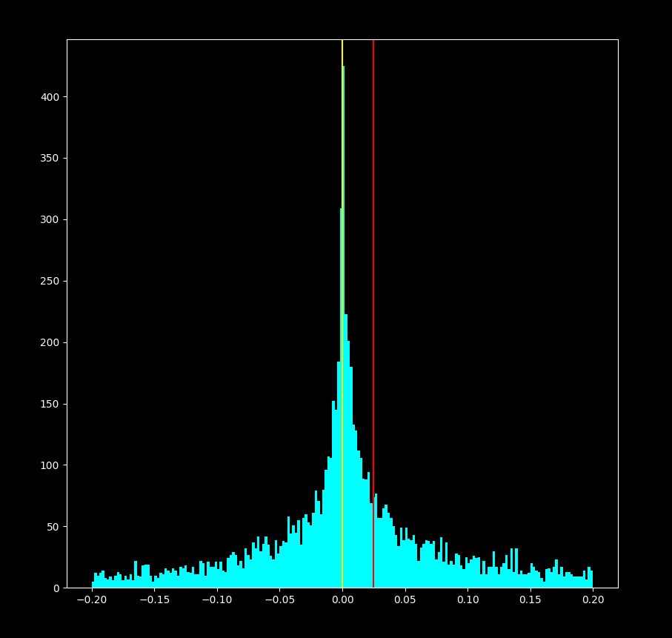The height and width of the screenshot is (638, 672).
Task: Select the 150 y-axis tick label
Action: [x=51, y=404]
